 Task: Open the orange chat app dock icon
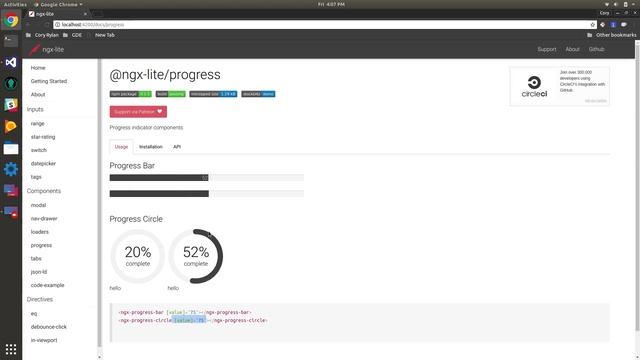click(x=11, y=127)
